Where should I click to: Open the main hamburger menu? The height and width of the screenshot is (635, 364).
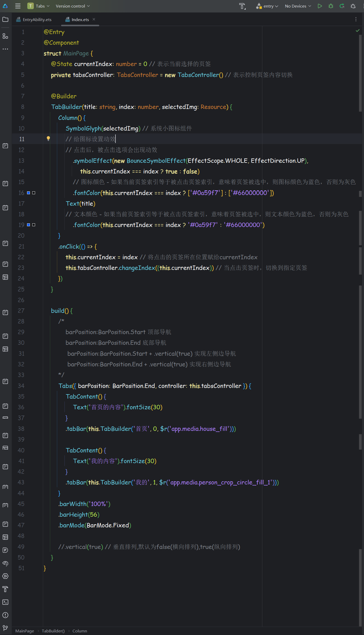click(18, 6)
